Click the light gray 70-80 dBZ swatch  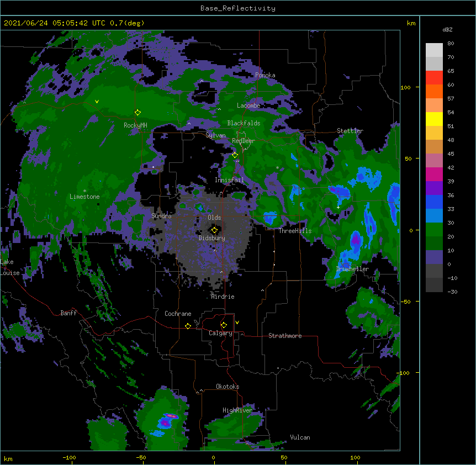point(434,50)
